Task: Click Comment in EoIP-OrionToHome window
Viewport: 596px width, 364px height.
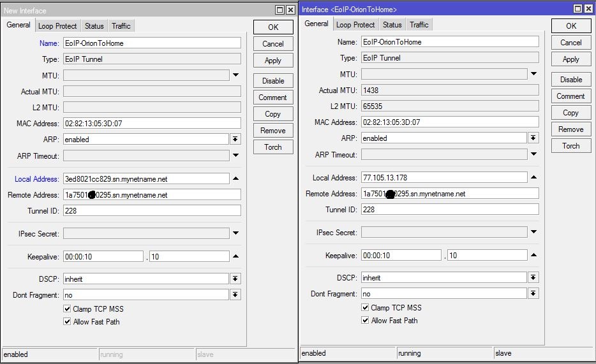Action: click(571, 96)
